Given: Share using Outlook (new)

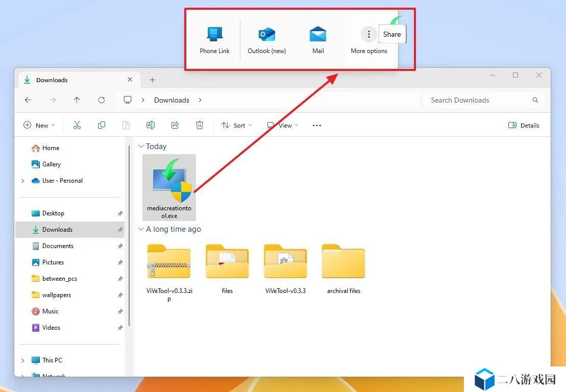Looking at the screenshot, I should [267, 35].
